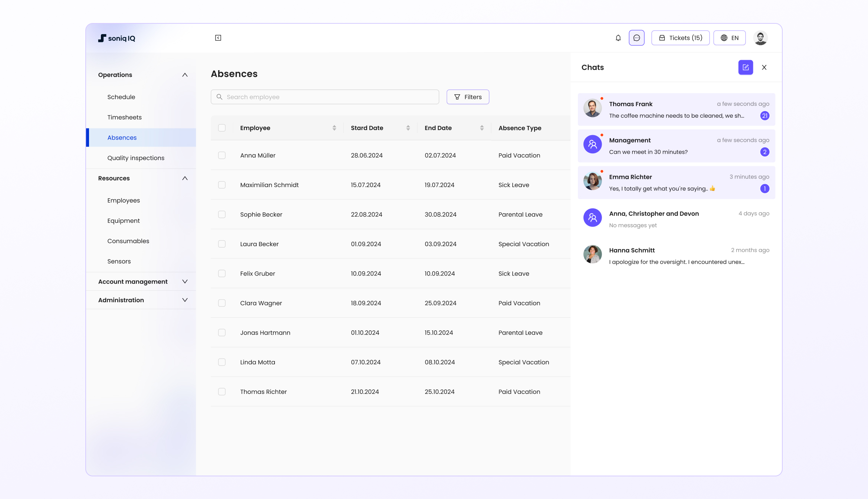Image resolution: width=868 pixels, height=499 pixels.
Task: Sort table by Employee column arrows
Action: click(x=334, y=128)
